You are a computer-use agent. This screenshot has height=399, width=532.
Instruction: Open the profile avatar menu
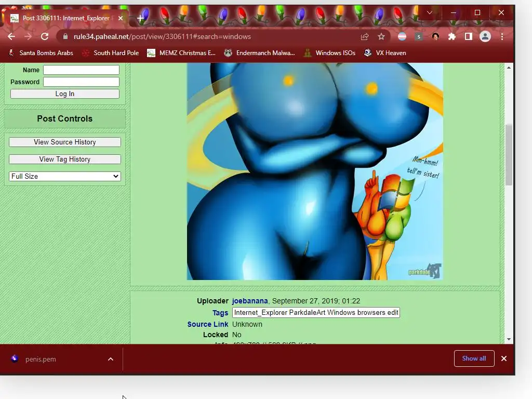485,37
